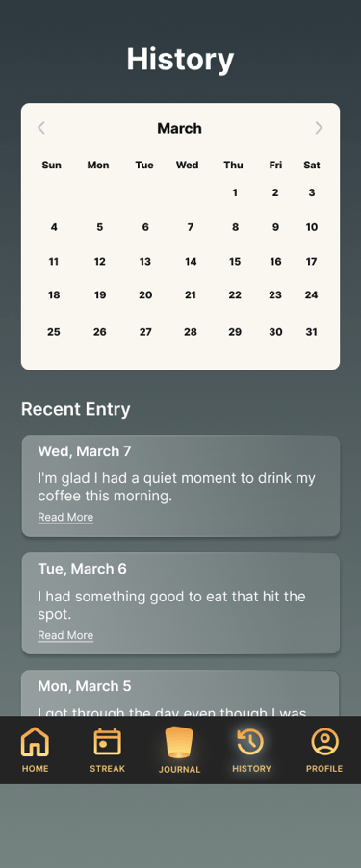This screenshot has width=361, height=868.
Task: Open the Wed, March 7 entry card
Action: tap(181, 486)
